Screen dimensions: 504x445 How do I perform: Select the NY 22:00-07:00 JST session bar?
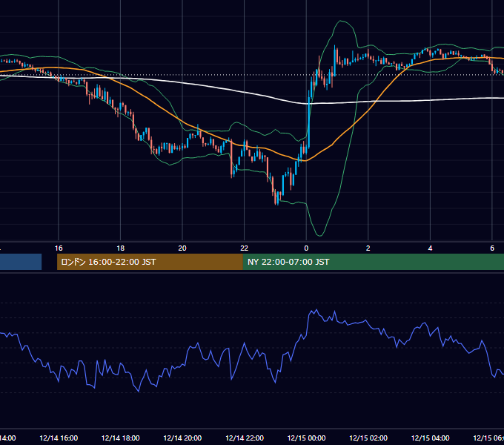click(x=373, y=262)
